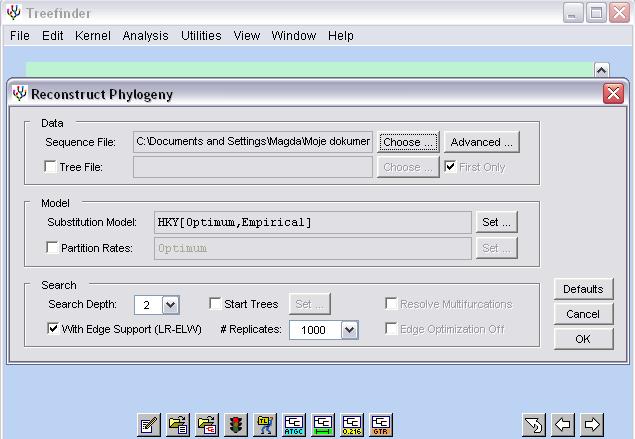Enable the Partition Rates checkbox
635x439 pixels.
click(52, 247)
